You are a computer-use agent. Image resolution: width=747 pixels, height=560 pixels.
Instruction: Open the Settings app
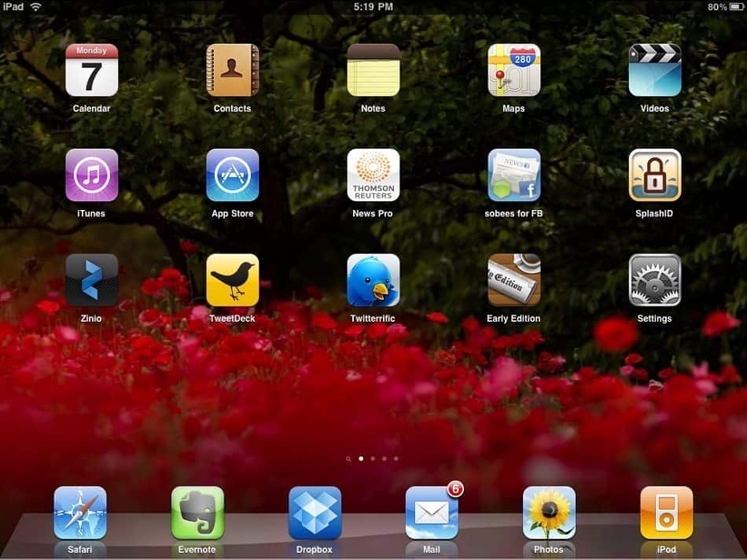(654, 280)
